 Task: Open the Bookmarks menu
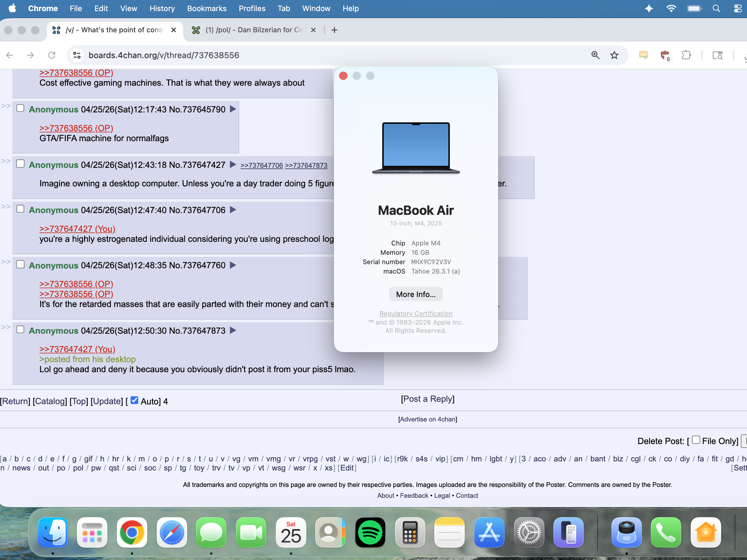pyautogui.click(x=207, y=9)
